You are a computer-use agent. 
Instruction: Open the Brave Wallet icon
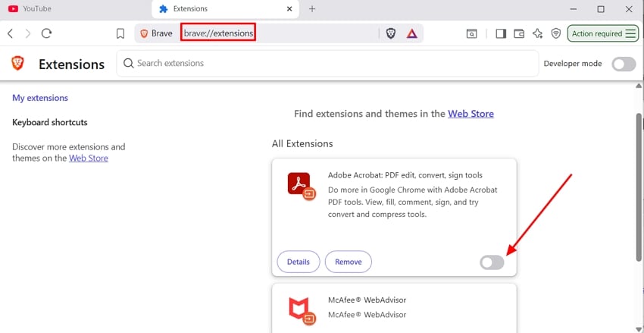click(519, 33)
